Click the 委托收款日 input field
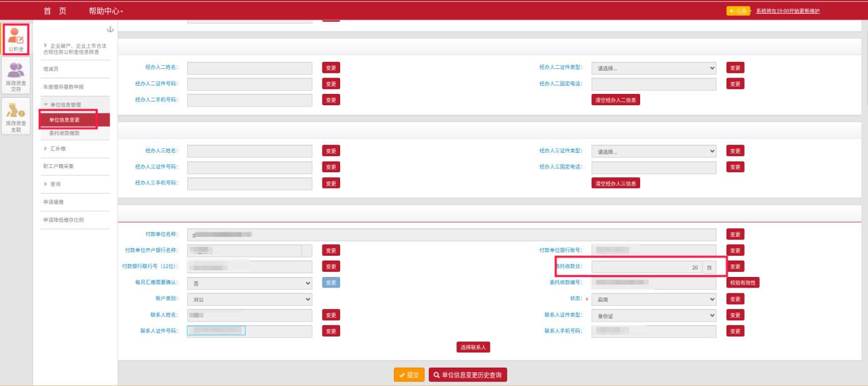This screenshot has width=868, height=386. click(646, 267)
